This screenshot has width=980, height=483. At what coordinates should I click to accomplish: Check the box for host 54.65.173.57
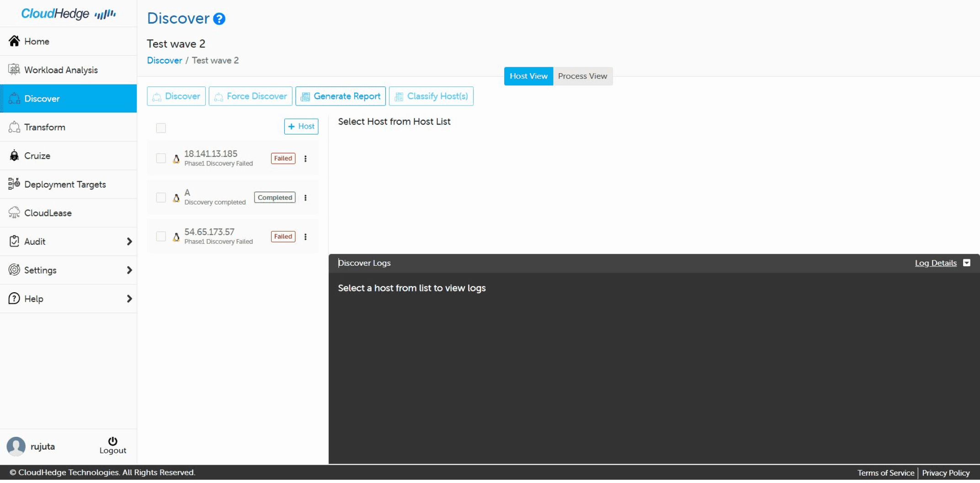tap(161, 236)
